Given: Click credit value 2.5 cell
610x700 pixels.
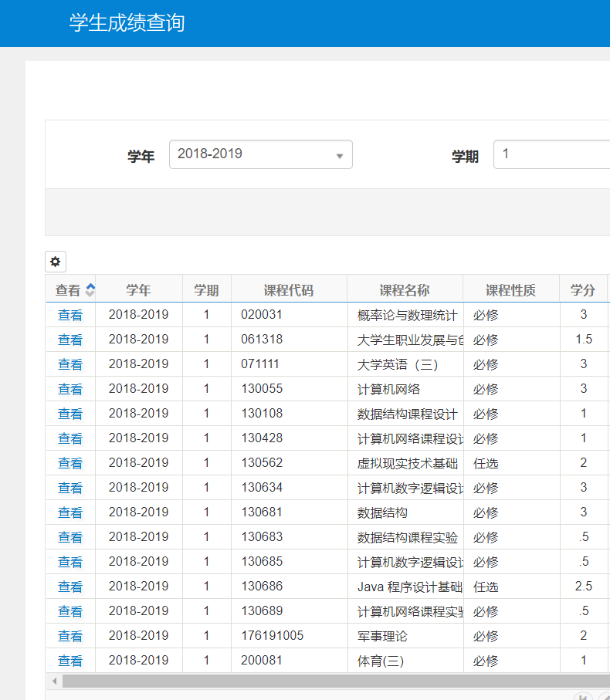Looking at the screenshot, I should (584, 587).
